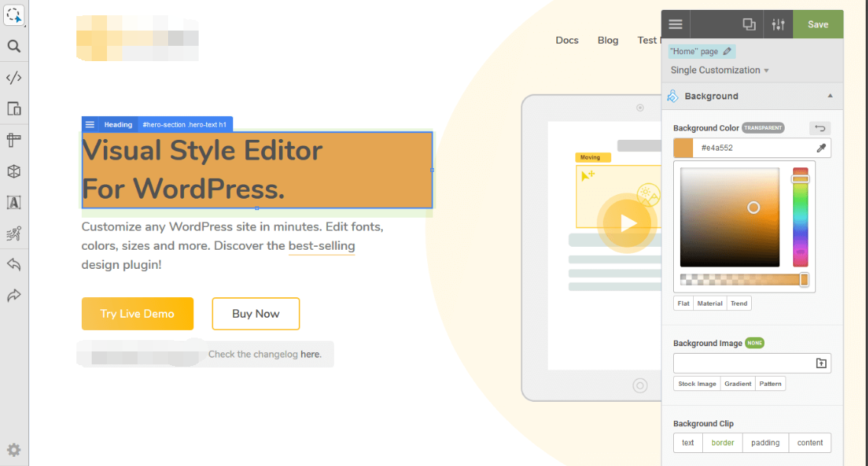
Task: Set background clip to border
Action: 723,443
